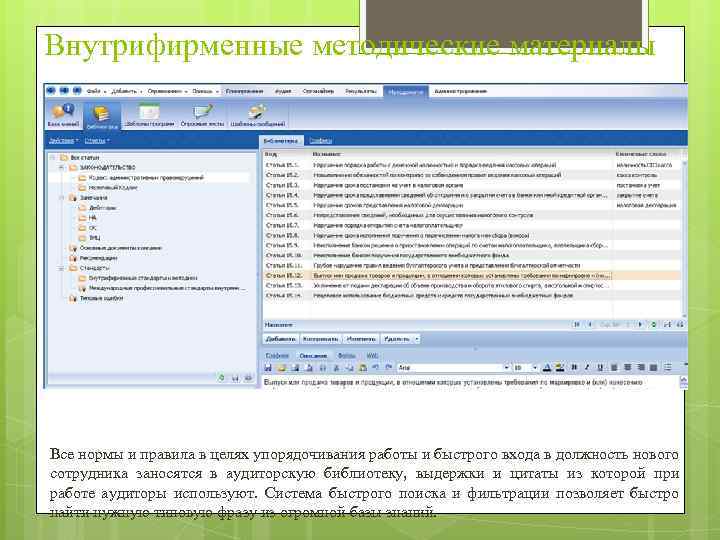Open the Arial font name dropdown

[x=506, y=368]
